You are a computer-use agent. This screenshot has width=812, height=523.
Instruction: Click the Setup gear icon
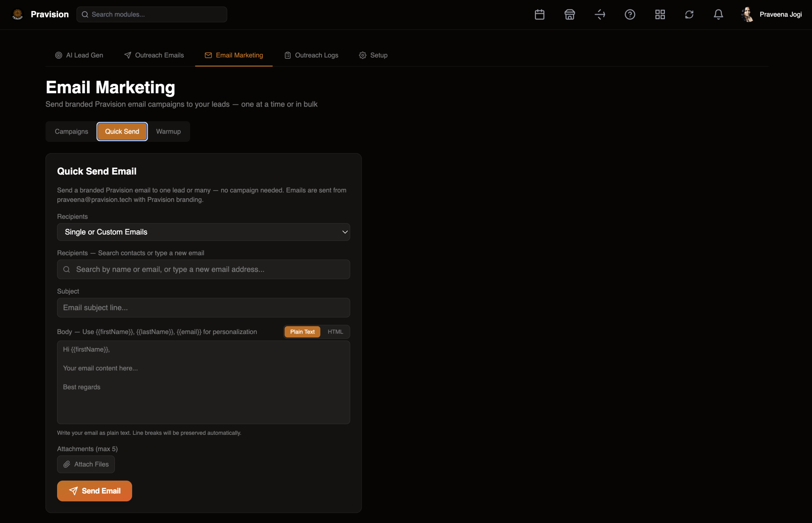click(x=363, y=55)
